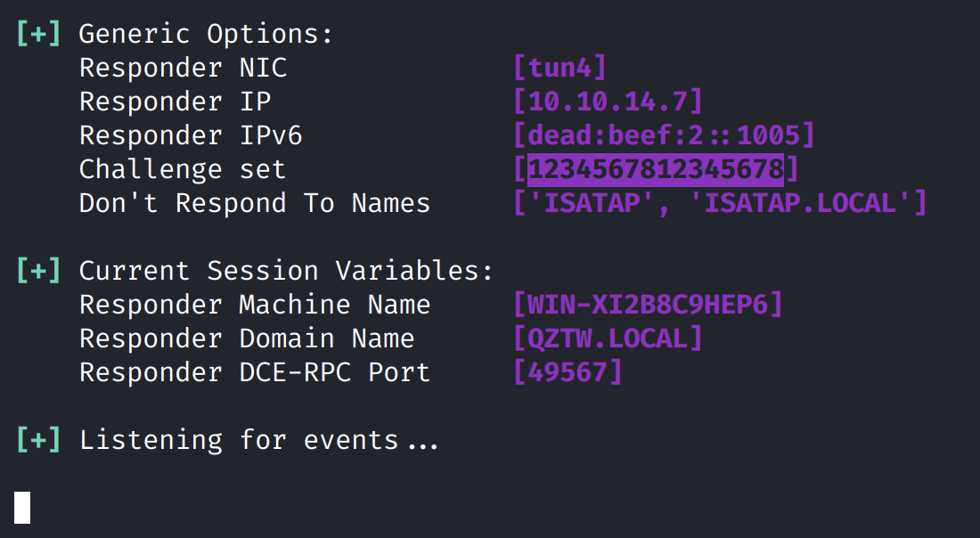This screenshot has height=538, width=980.
Task: Select the [tun4] NIC value
Action: pos(559,68)
